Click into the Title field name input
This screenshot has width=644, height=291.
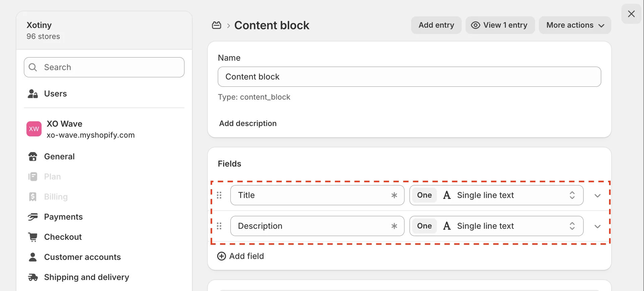(x=317, y=195)
